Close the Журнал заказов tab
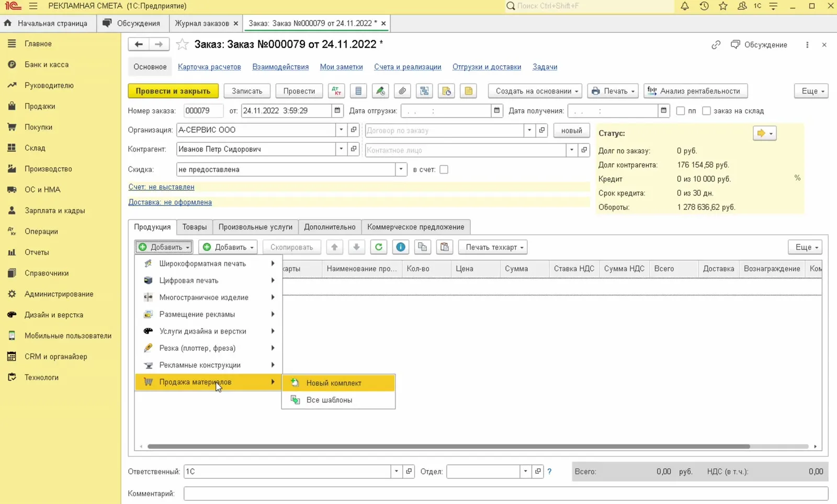 click(x=235, y=24)
